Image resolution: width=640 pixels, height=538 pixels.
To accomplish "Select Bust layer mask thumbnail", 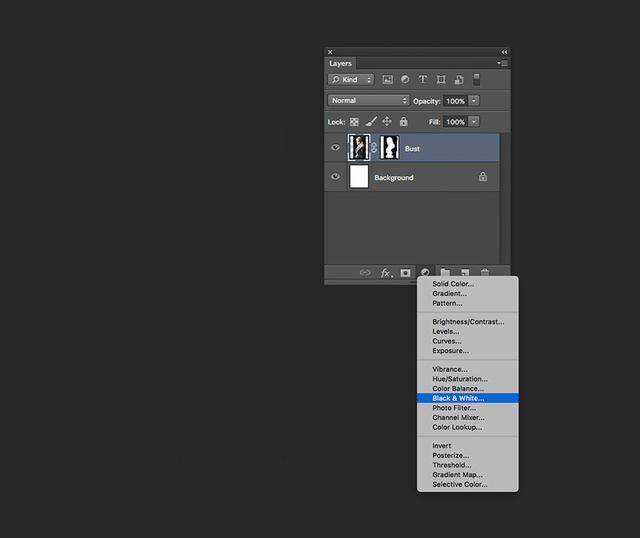I will [389, 147].
